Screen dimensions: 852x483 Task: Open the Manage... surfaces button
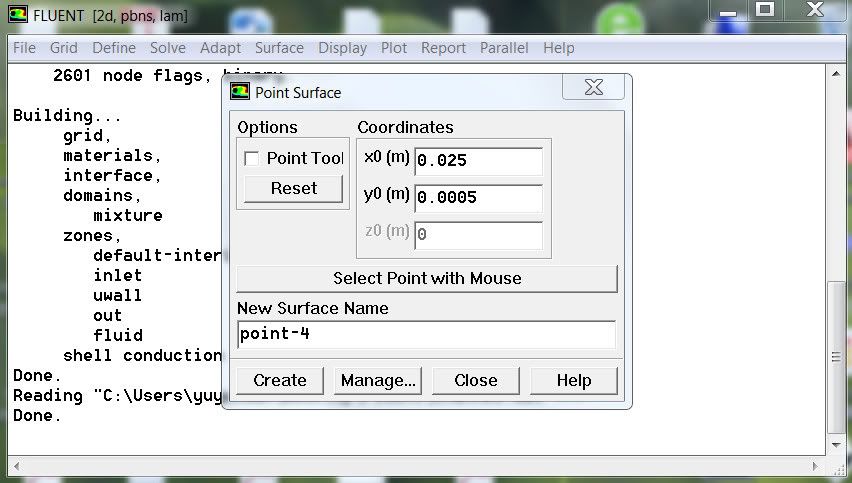(378, 380)
